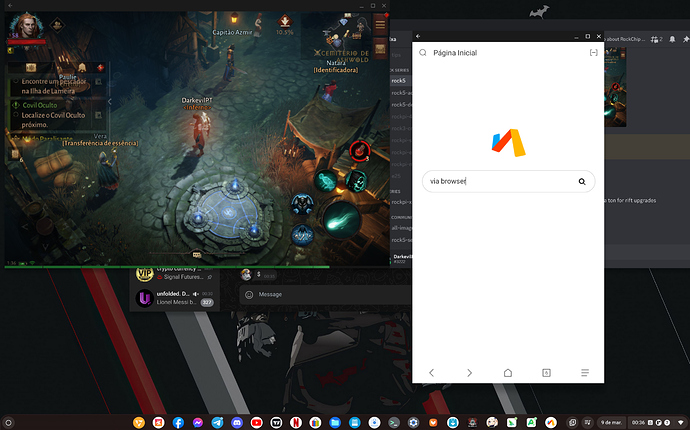Open the Via tabs counter button
Image resolution: width=690 pixels, height=430 pixels.
(x=546, y=373)
